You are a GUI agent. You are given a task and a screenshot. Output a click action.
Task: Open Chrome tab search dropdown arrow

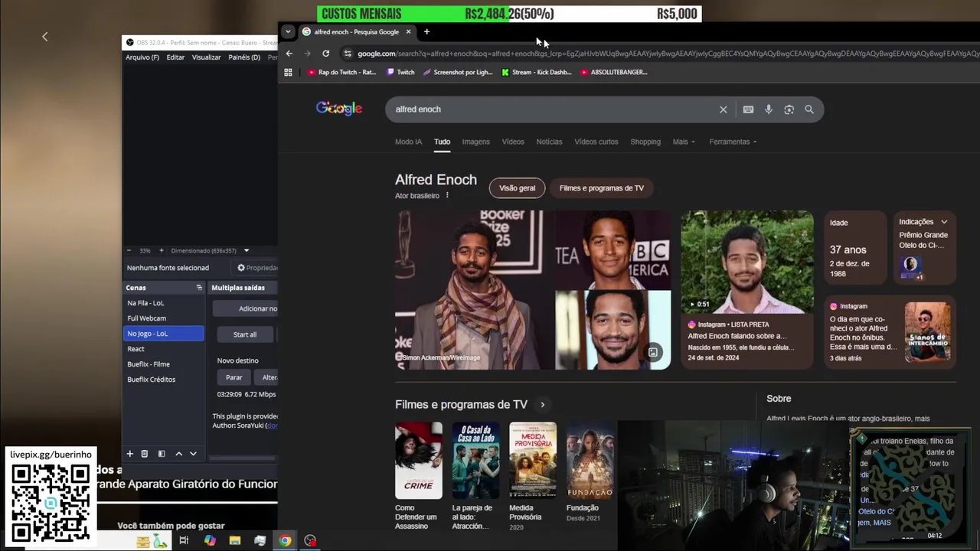click(x=288, y=31)
